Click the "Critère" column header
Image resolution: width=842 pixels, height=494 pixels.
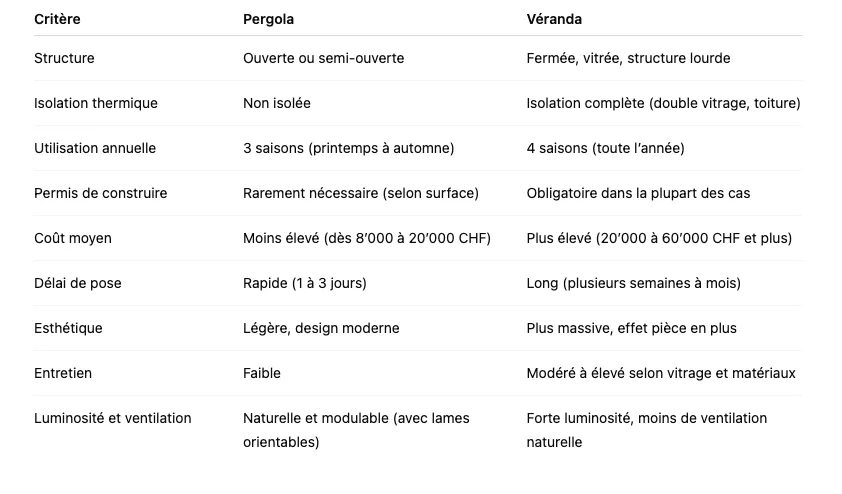57,19
